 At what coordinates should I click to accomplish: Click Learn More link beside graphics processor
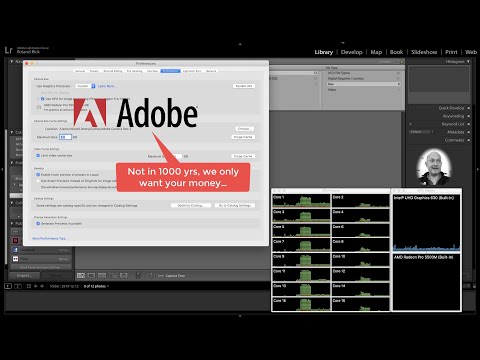coord(106,86)
